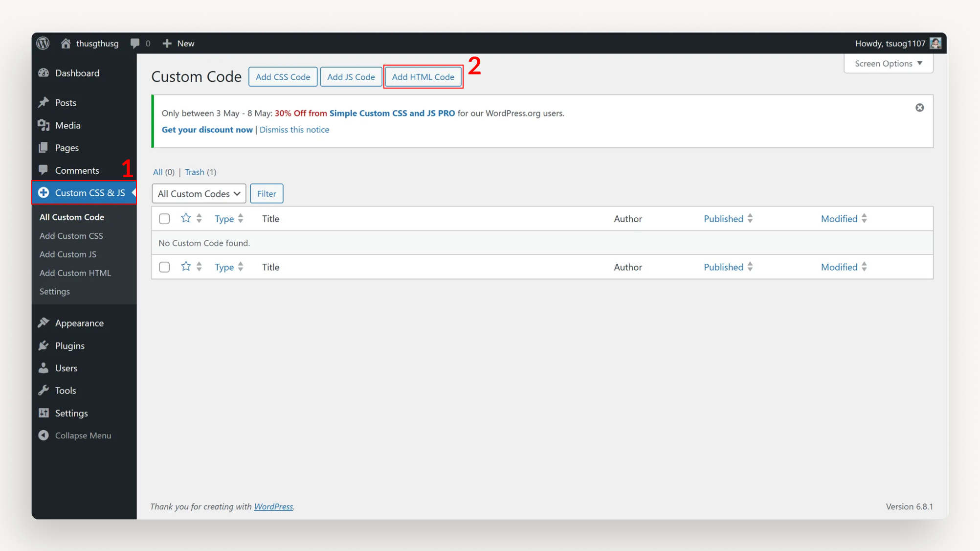Click the Get your discount now link
980x551 pixels.
207,130
